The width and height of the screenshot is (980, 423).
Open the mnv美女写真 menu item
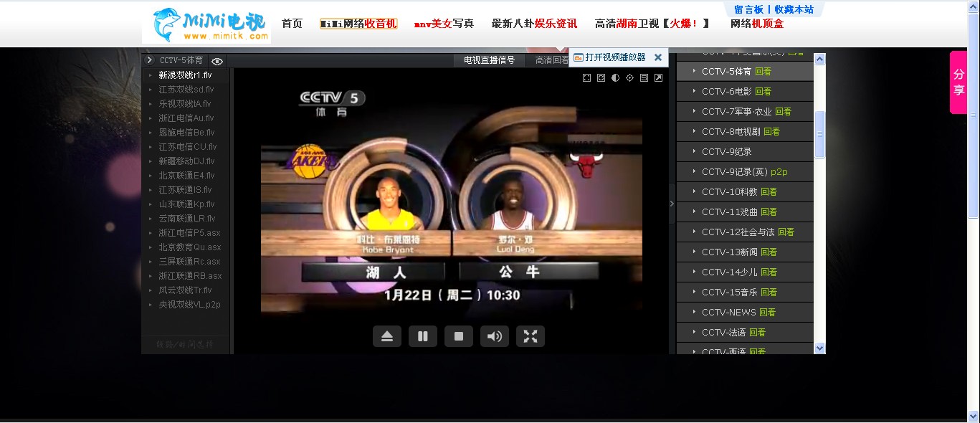pos(444,24)
